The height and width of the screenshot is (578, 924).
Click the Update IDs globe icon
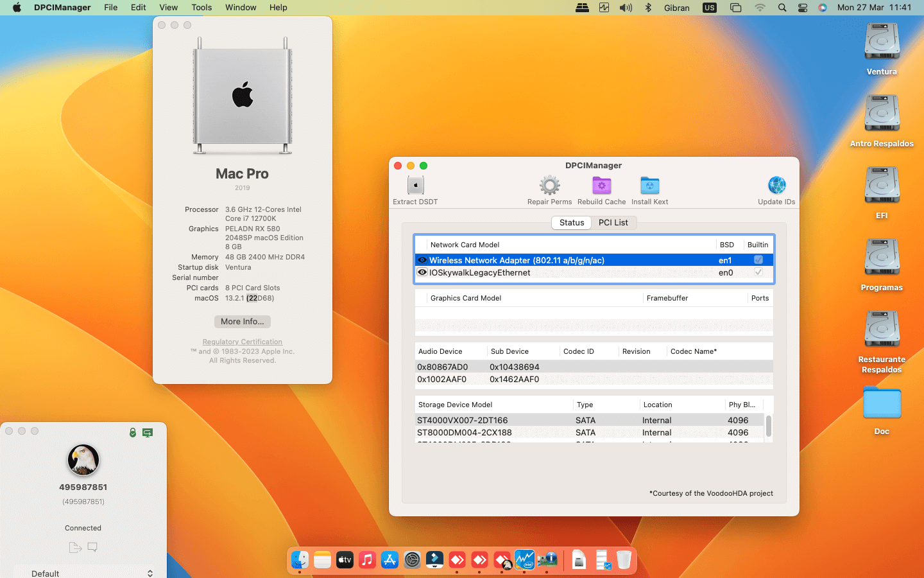(x=776, y=186)
